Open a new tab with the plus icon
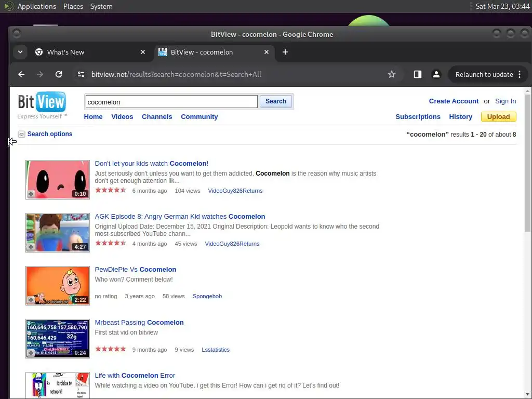The height and width of the screenshot is (399, 532). tap(285, 52)
